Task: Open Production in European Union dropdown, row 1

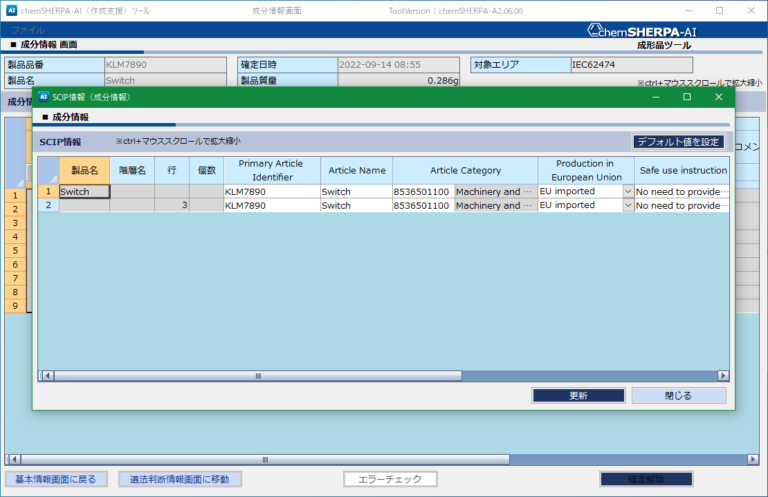Action: [x=627, y=191]
